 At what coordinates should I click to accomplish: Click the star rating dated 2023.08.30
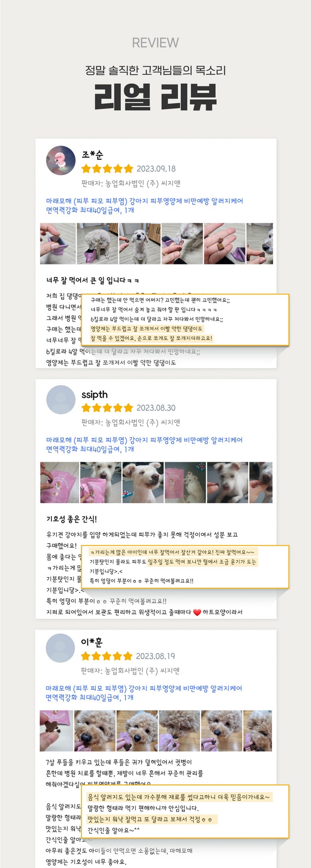107,408
